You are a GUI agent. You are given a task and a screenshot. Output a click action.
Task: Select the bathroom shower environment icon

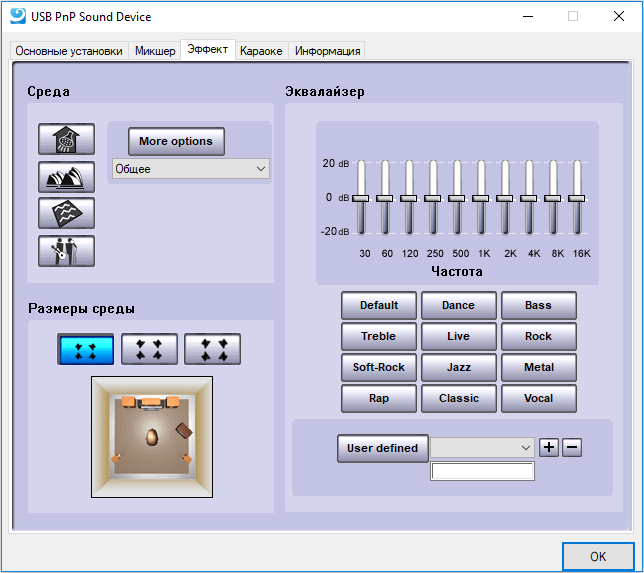tap(66, 139)
